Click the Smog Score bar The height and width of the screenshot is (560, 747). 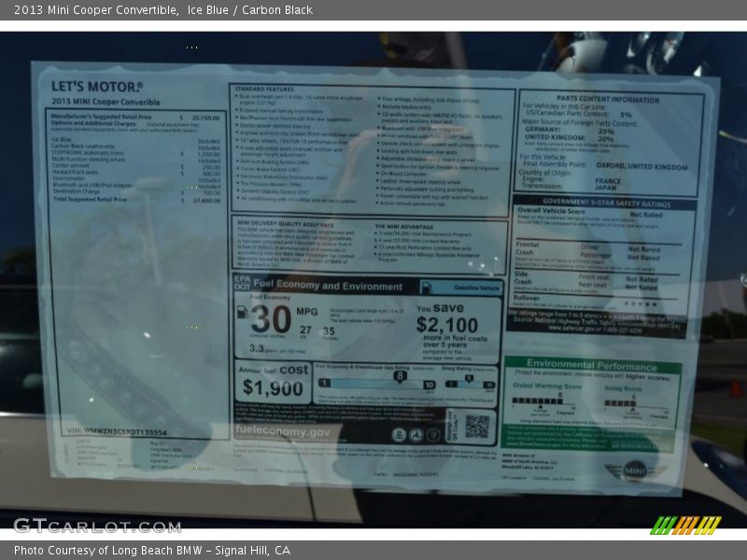click(620, 403)
